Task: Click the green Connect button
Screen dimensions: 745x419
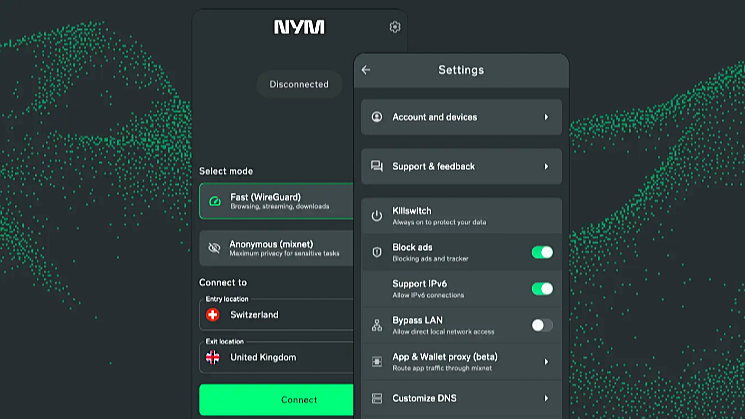Action: pos(276,400)
